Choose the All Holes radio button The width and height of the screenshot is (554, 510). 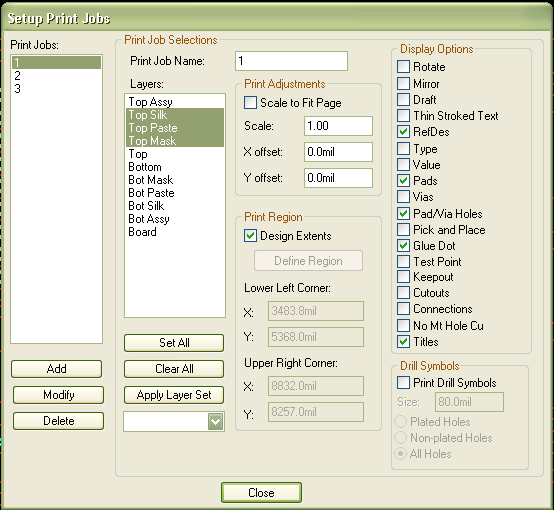click(x=400, y=453)
